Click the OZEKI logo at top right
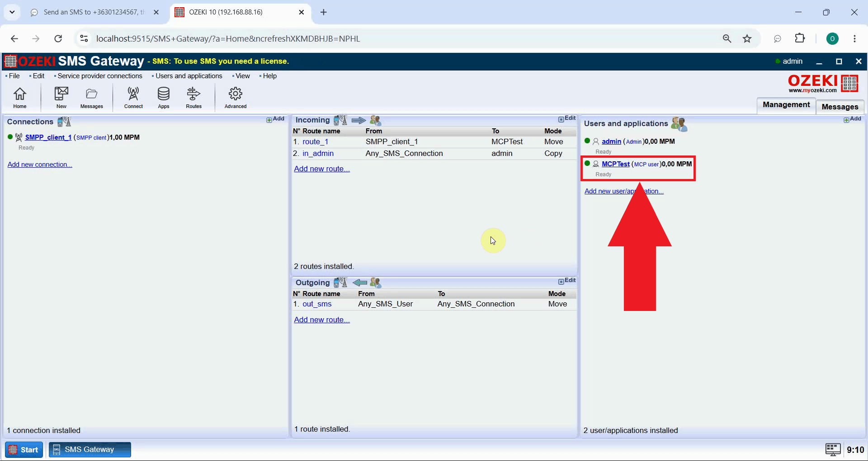Image resolution: width=868 pixels, height=461 pixels. 823,84
